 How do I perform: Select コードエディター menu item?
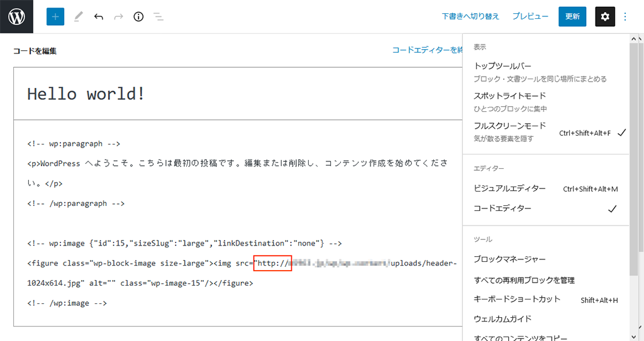pyautogui.click(x=546, y=208)
